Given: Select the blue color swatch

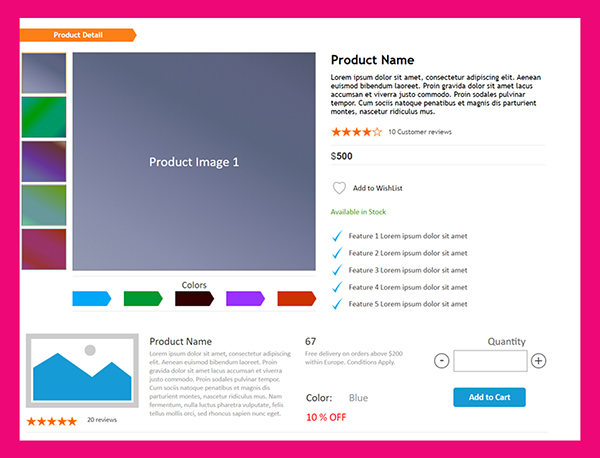Looking at the screenshot, I should (x=91, y=298).
